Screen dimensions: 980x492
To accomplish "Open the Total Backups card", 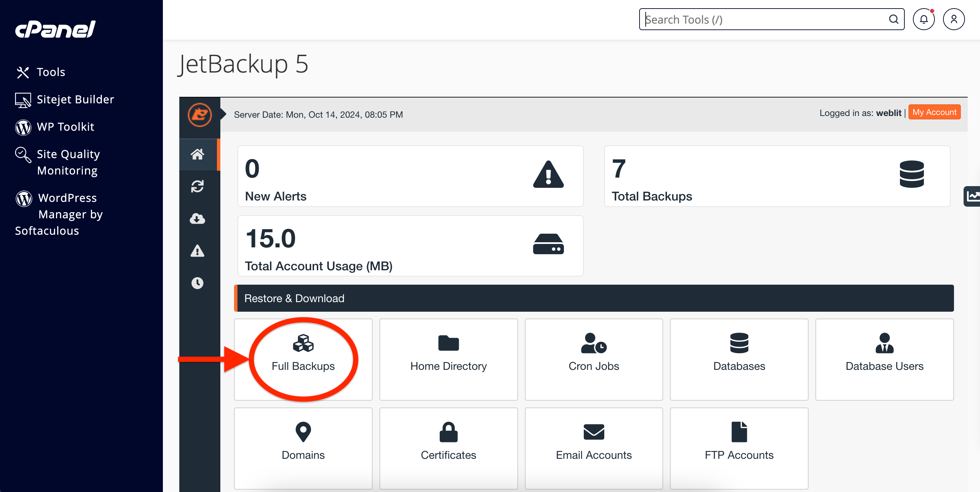I will click(777, 176).
